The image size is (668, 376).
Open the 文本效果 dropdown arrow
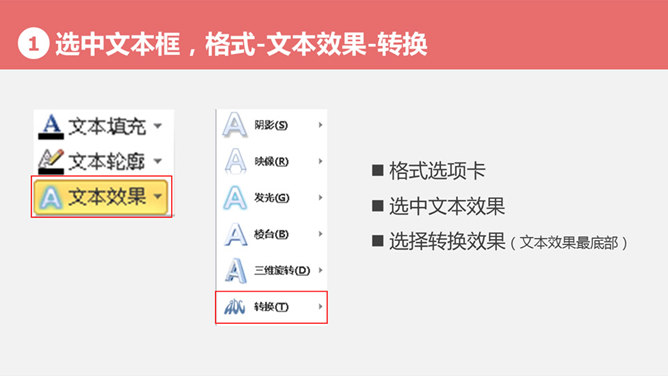(x=158, y=196)
